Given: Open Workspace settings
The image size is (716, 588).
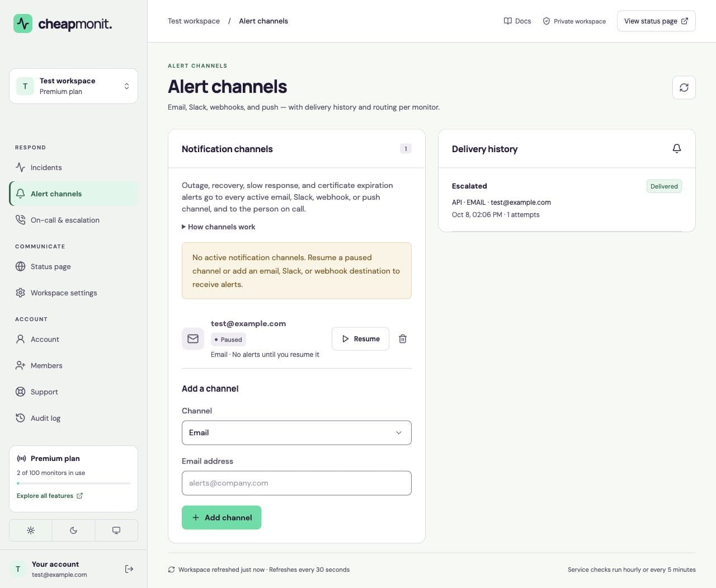Looking at the screenshot, I should pos(73,293).
